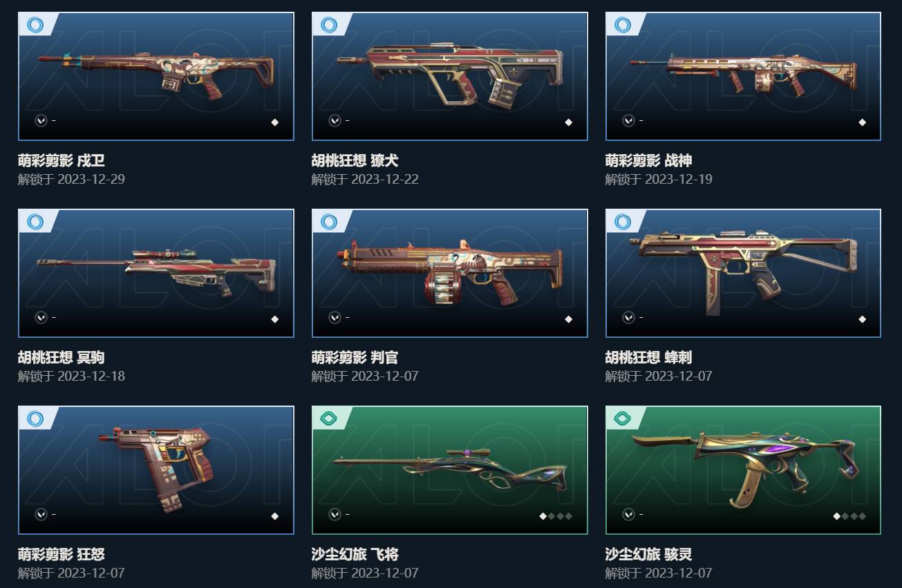Click the green tier icon on 沙尘幻旅 骇灵 card
This screenshot has width=902, height=588.
pos(623,418)
